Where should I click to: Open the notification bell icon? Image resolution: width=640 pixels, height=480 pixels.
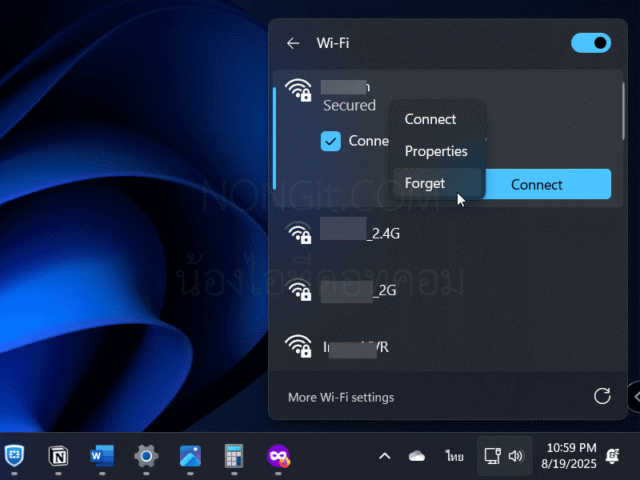tap(612, 456)
